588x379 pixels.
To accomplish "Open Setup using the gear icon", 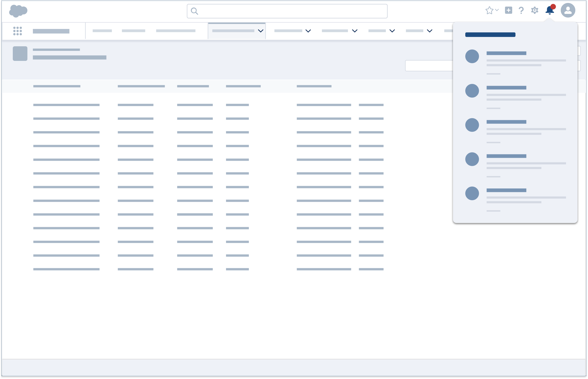I will (x=534, y=10).
